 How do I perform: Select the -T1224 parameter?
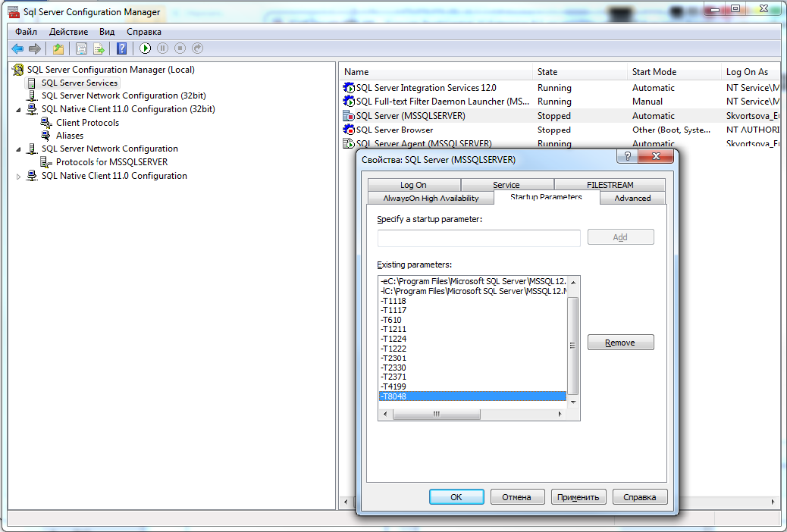[x=473, y=339]
